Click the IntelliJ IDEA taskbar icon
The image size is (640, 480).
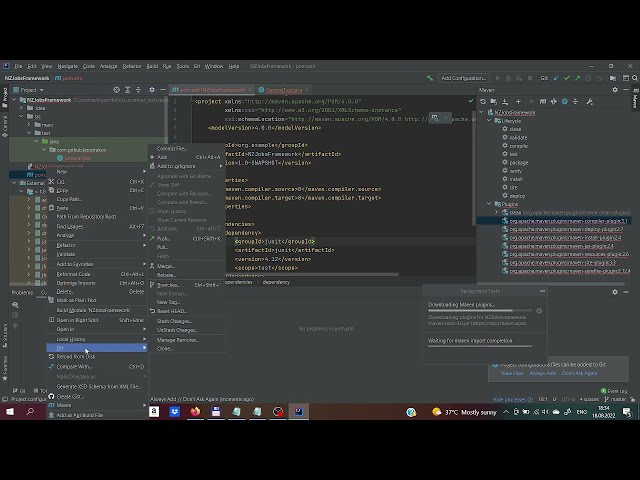(298, 411)
